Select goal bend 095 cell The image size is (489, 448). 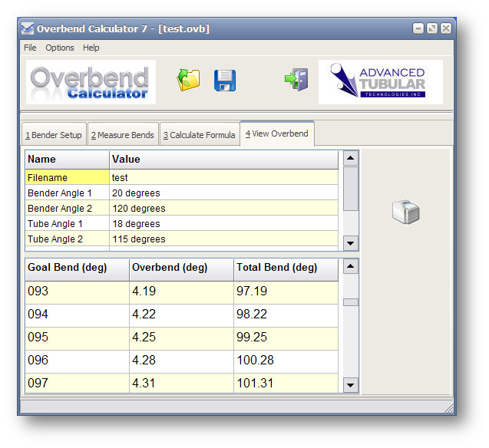click(77, 338)
